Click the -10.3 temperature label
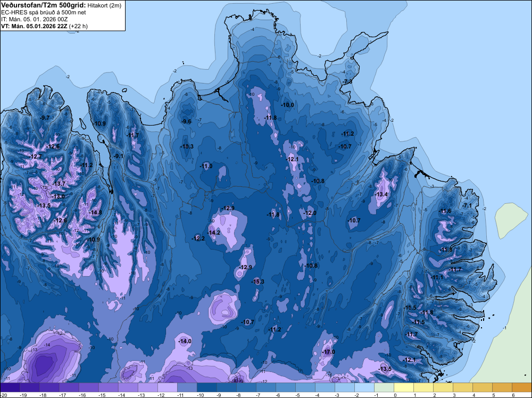532x398 pixels. (187, 146)
